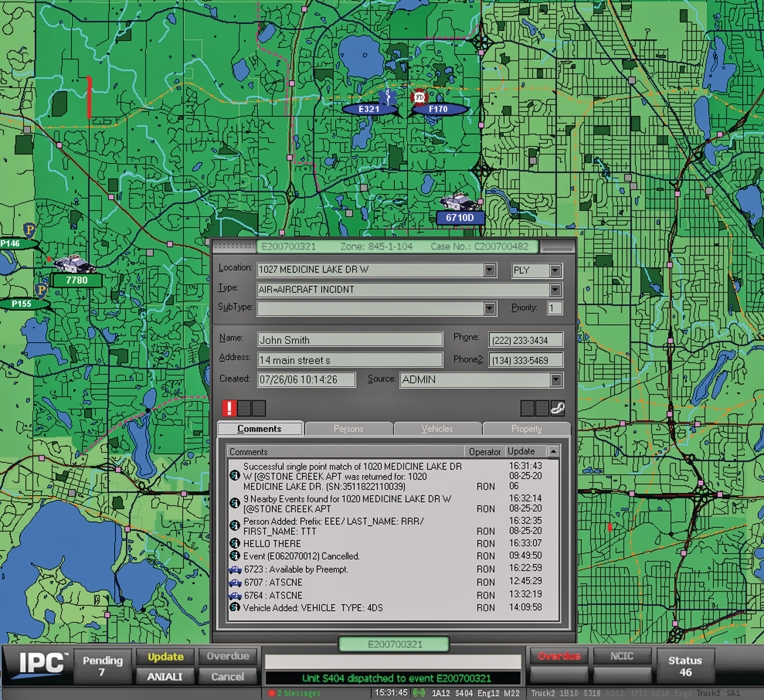The image size is (764, 700).
Task: Click the red exclamation alert icon
Action: coord(229,407)
